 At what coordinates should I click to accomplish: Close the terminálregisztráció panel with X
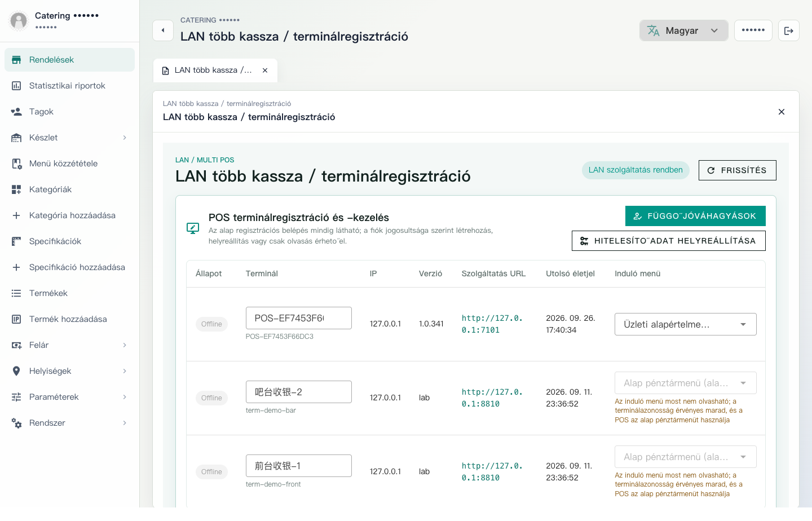(x=782, y=112)
